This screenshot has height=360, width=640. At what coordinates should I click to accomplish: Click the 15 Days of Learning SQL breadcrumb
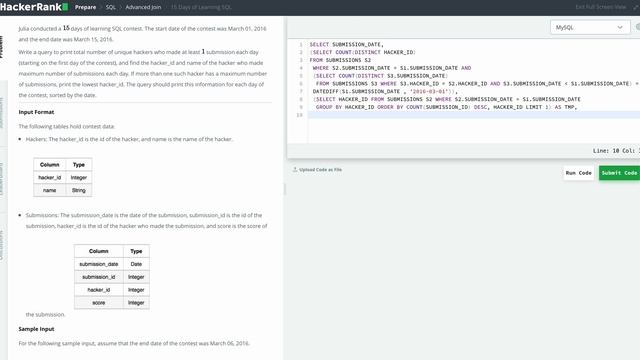(201, 7)
